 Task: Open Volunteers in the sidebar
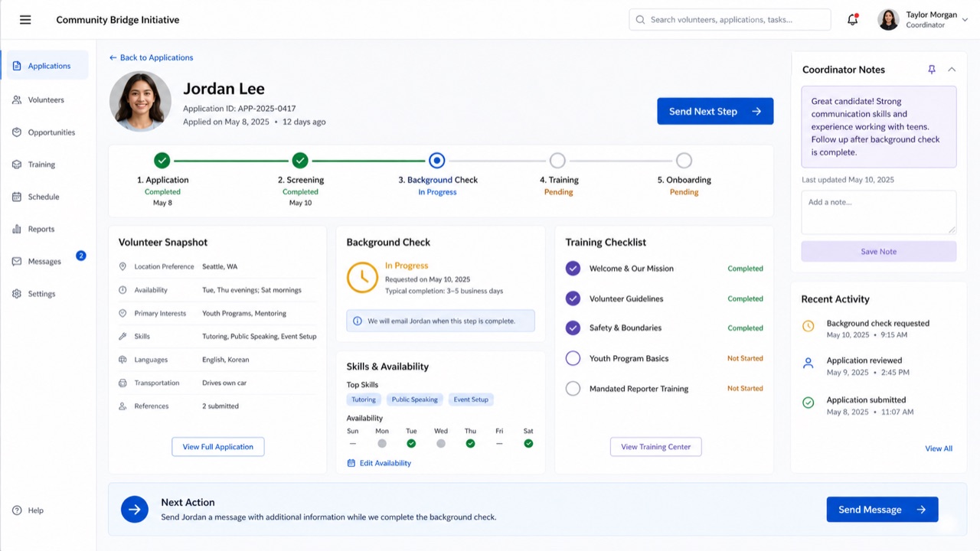point(47,99)
